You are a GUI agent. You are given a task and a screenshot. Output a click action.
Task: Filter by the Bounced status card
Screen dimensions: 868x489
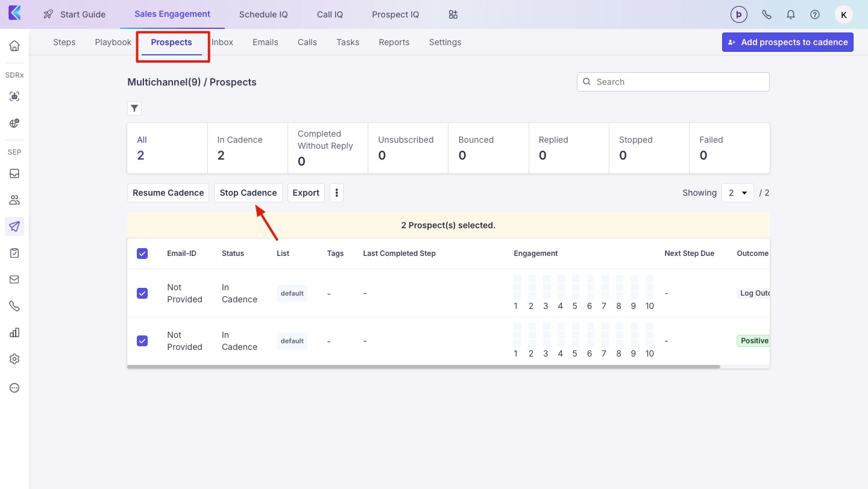tap(489, 148)
